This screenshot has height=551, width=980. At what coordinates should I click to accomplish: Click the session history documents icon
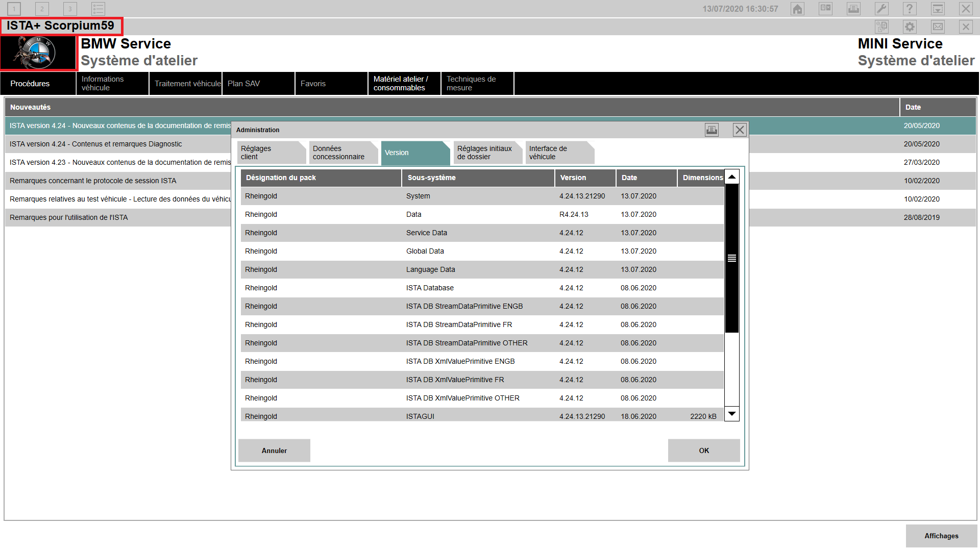tap(881, 27)
